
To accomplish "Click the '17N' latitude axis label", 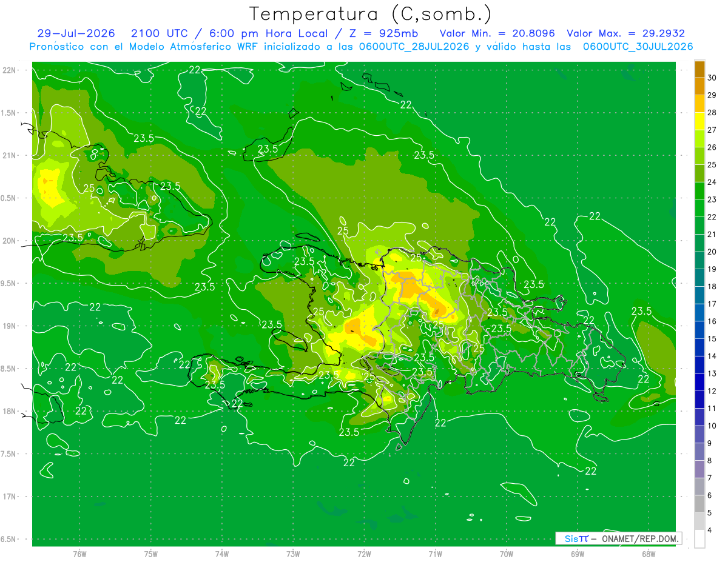I will click(10, 497).
